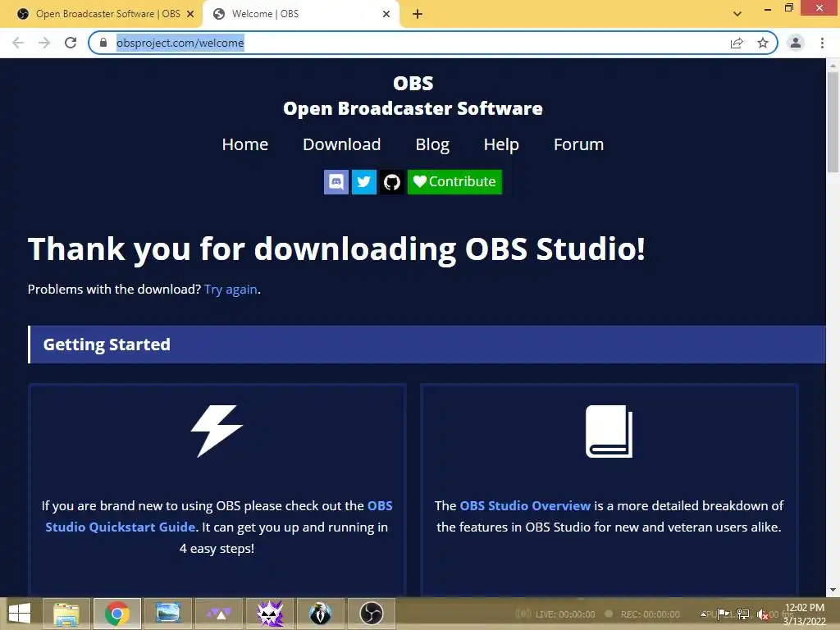Click the Try again download link

point(231,290)
